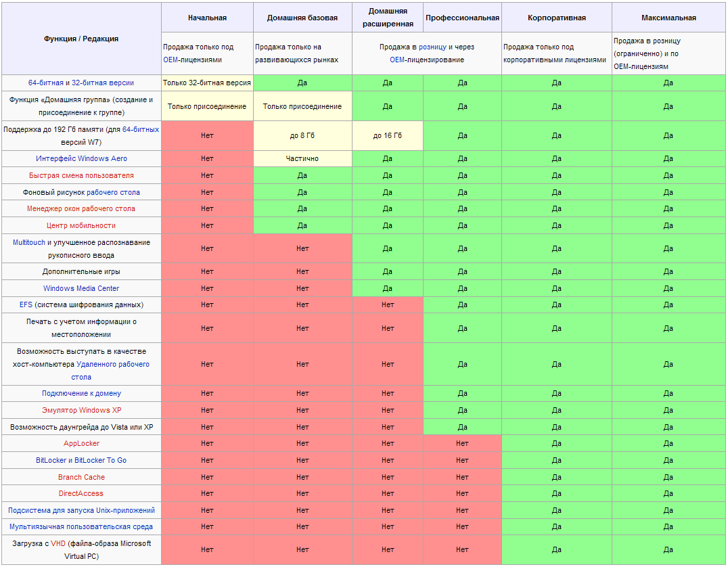Click the Мультиязычная пользовательская среда link
The height and width of the screenshot is (567, 728).
point(81,527)
